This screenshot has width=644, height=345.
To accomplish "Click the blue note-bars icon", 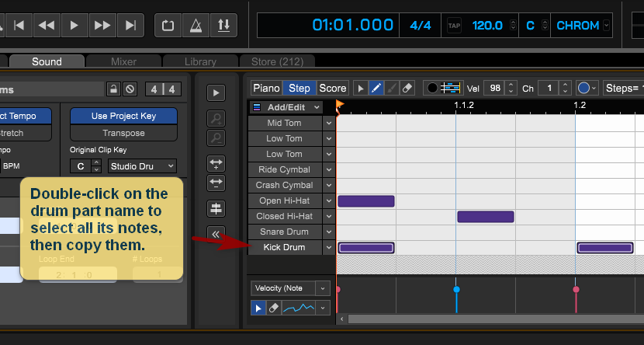I will click(451, 88).
